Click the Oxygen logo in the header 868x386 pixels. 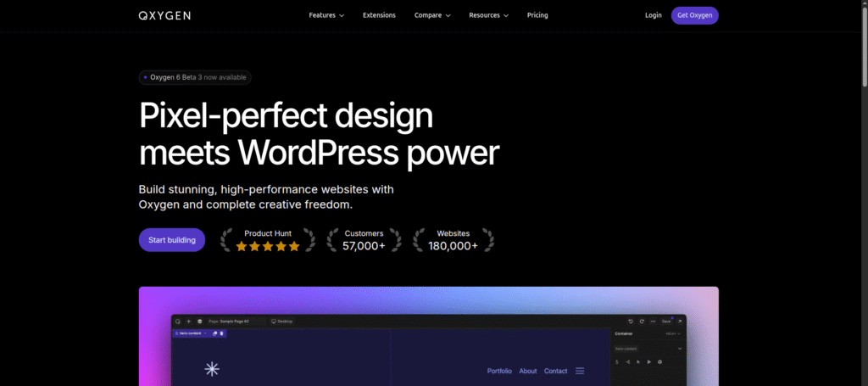(x=164, y=15)
